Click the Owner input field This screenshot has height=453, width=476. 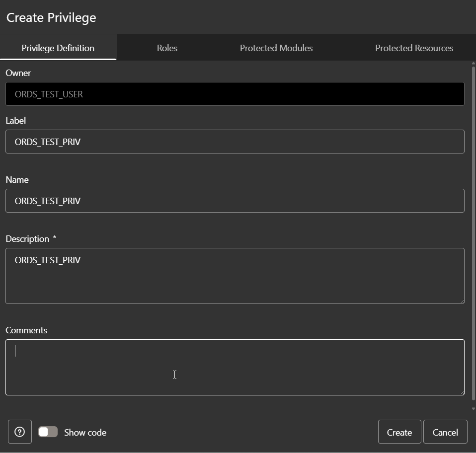235,94
